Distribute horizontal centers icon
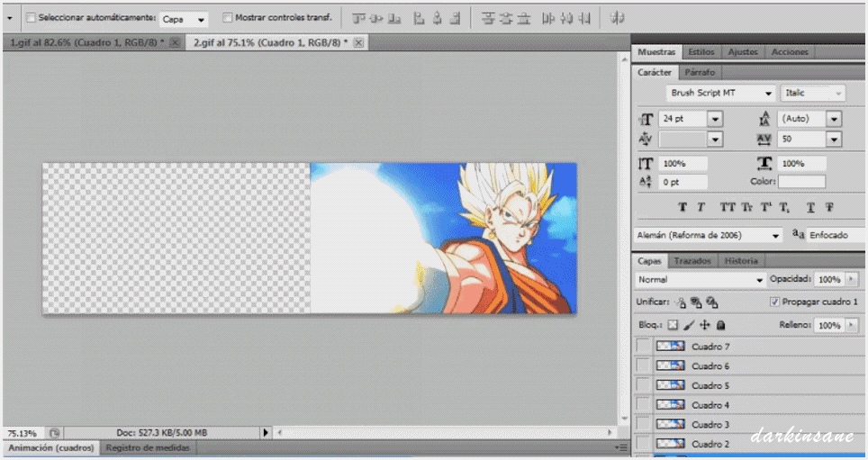 coord(566,18)
